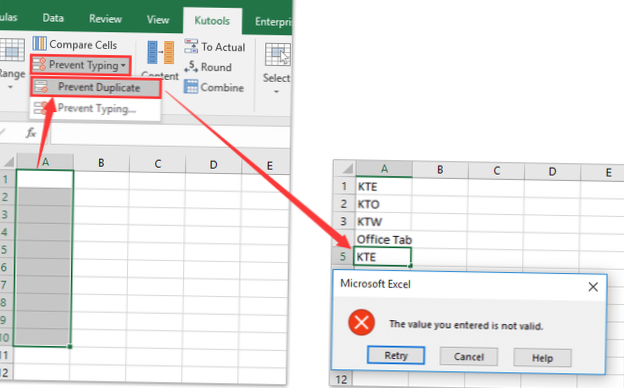Select row 11 header in left sheet
This screenshot has width=624, height=388.
coord(5,355)
